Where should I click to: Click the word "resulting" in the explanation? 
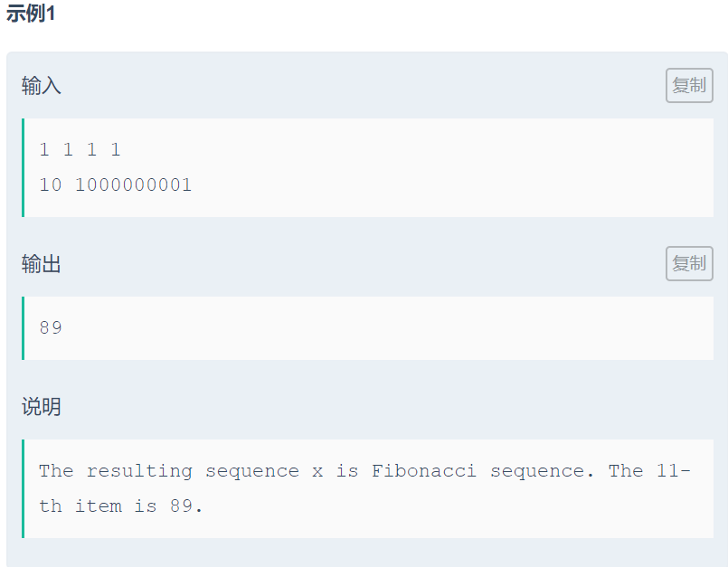(139, 471)
